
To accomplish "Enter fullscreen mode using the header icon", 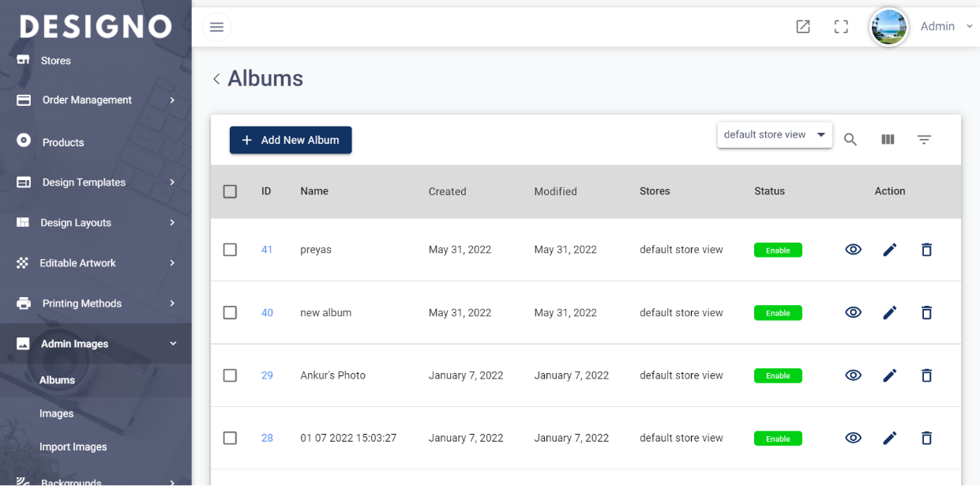I will pos(841,27).
